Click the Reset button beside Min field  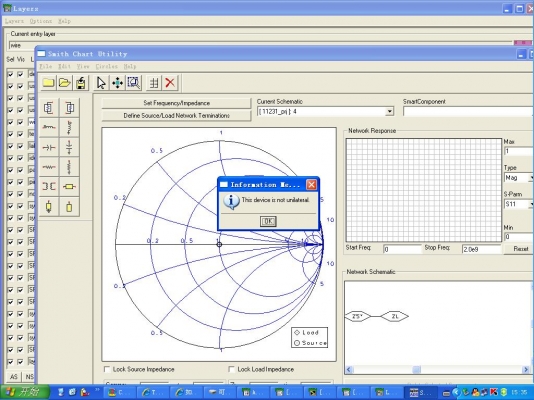point(520,249)
